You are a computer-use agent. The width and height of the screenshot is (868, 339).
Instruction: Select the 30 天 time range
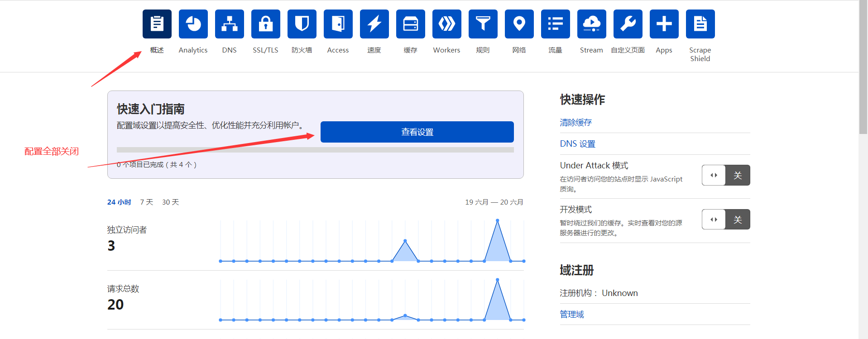pos(171,202)
